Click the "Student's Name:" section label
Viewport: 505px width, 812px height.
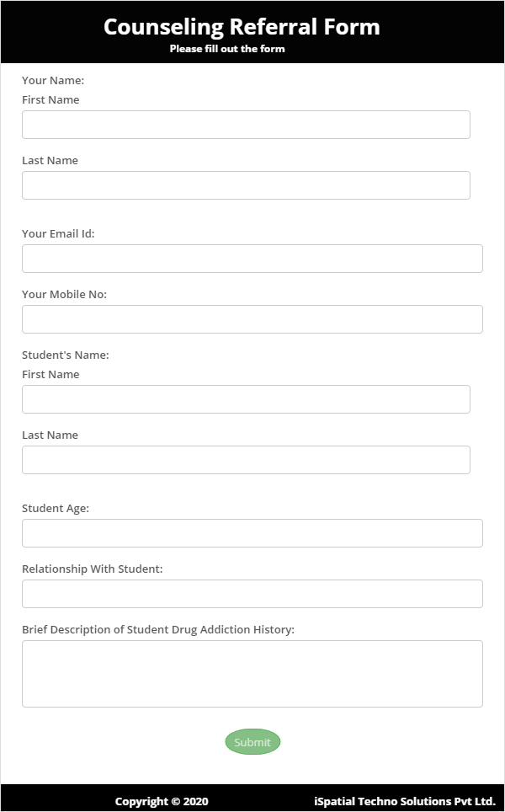(66, 355)
